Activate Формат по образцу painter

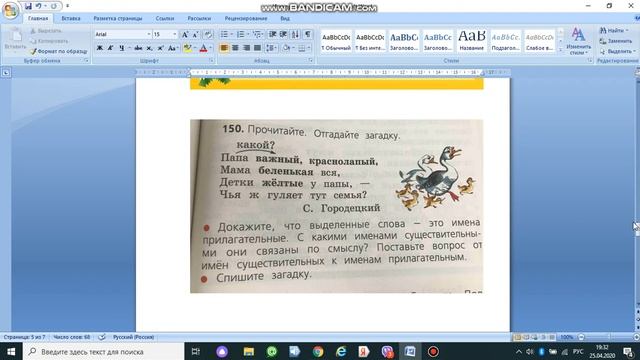[58, 51]
